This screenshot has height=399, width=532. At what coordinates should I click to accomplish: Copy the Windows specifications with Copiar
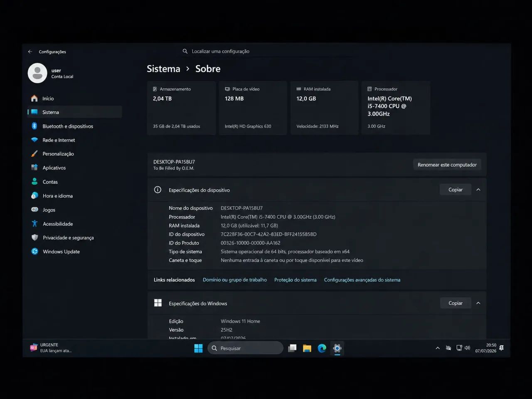[456, 303]
